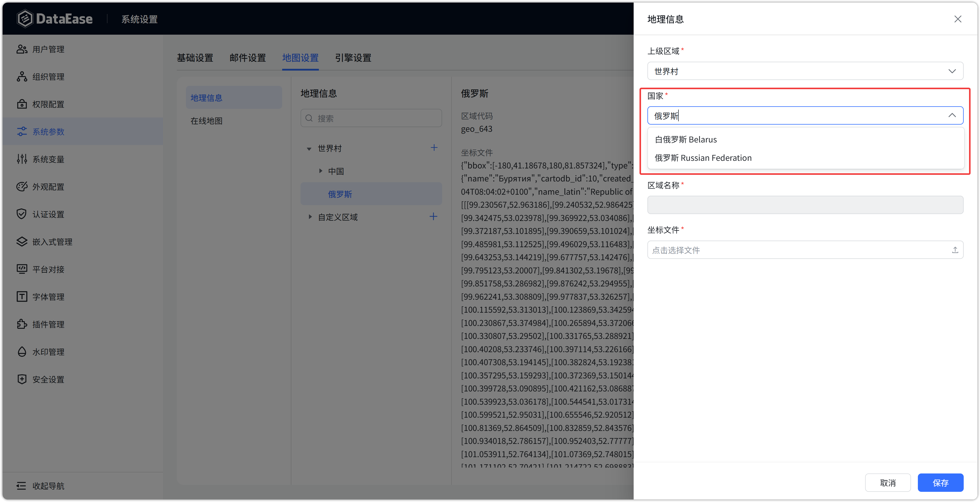
Task: Expand the 中国 tree node
Action: (320, 171)
